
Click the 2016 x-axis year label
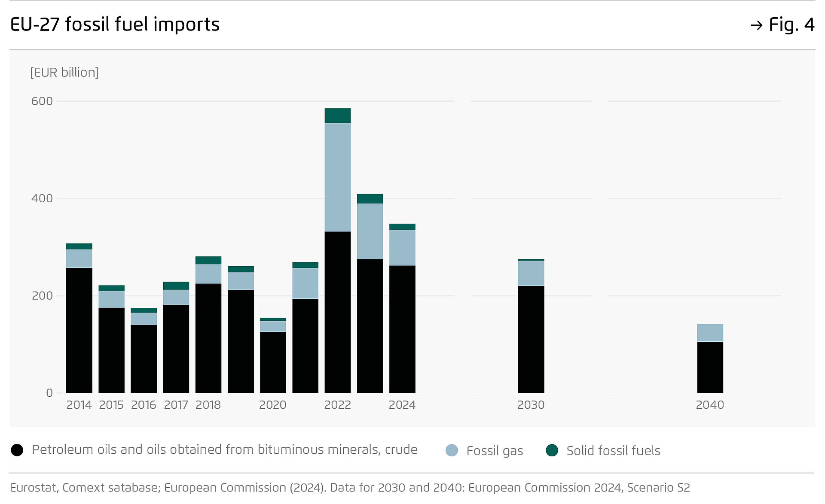(144, 405)
